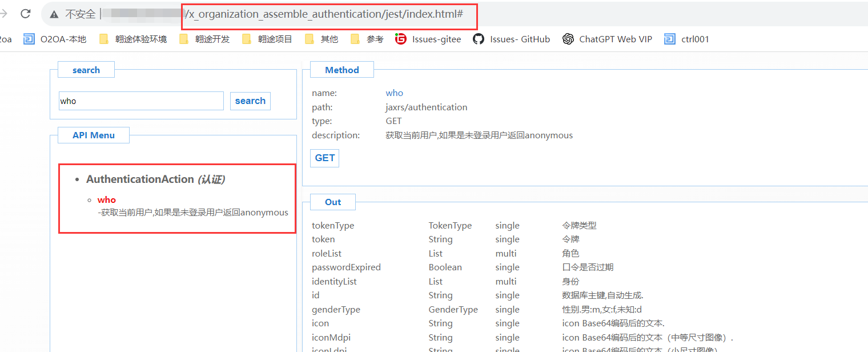Screen dimensions: 868x352
Task: Open the Issues-gitee bookmark
Action: click(428, 39)
